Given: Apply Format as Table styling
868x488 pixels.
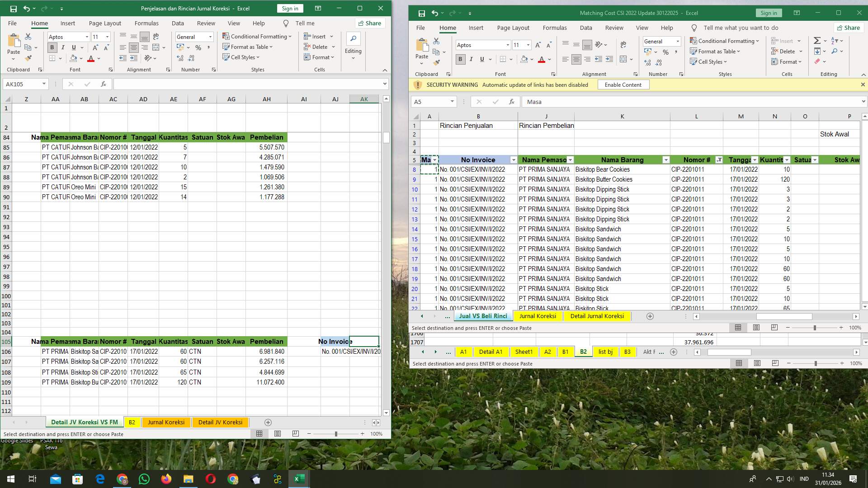Looking at the screenshot, I should [247, 47].
